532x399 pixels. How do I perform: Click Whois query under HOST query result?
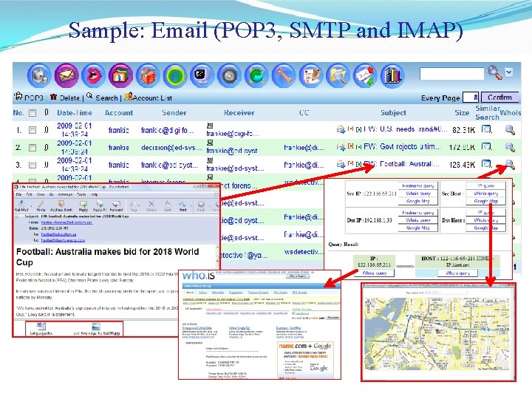tap(457, 273)
